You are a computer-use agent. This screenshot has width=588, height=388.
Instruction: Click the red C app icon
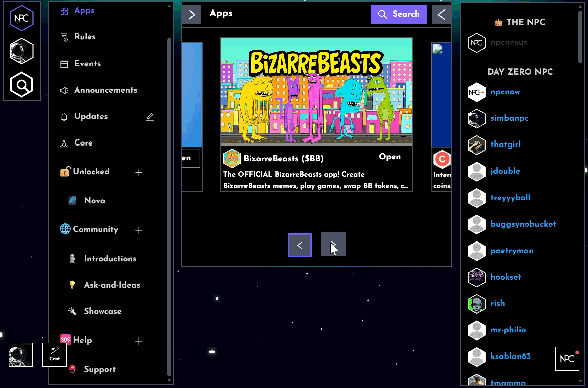[x=442, y=159]
